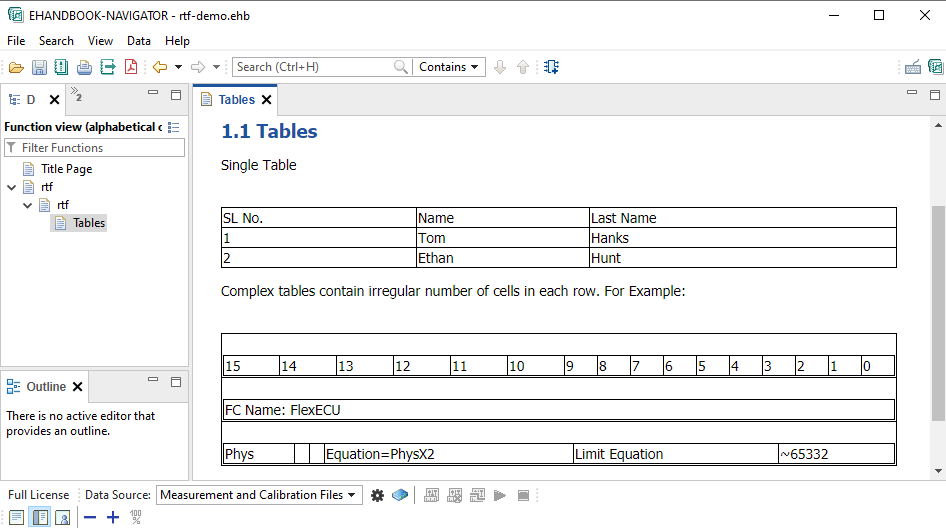Click the yellow back navigation arrow

159,67
